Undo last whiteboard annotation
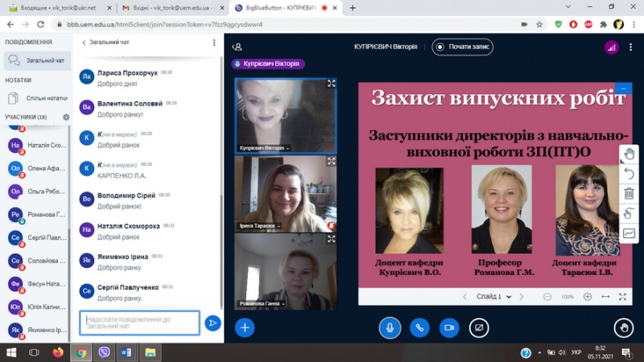The image size is (644, 362). (x=629, y=174)
